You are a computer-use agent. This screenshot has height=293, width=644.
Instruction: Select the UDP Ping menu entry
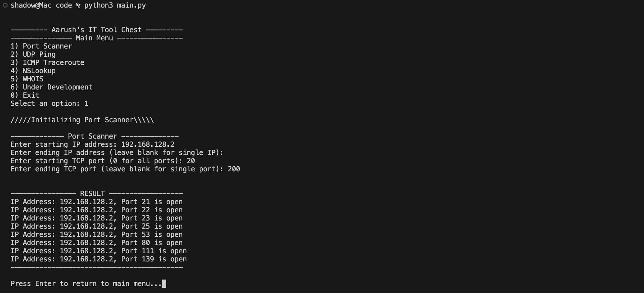tap(33, 54)
